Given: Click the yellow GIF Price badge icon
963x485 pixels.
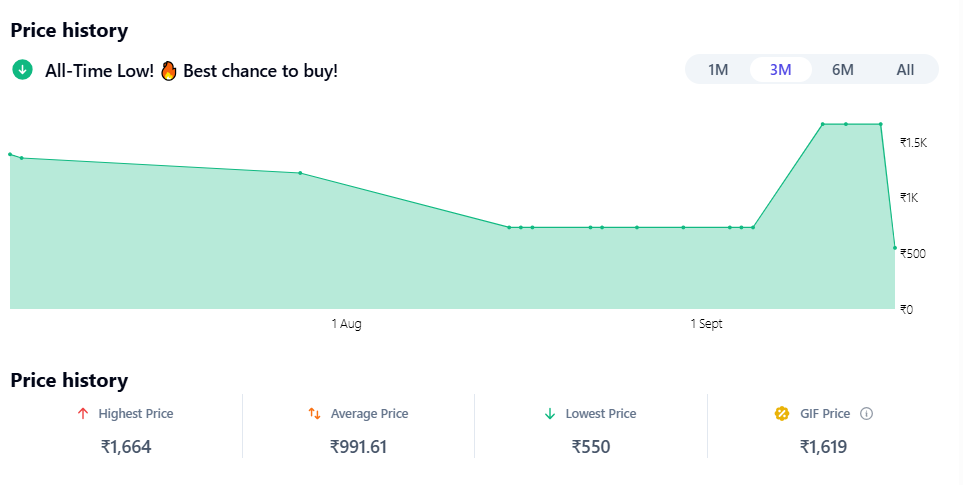Looking at the screenshot, I should point(783,414).
